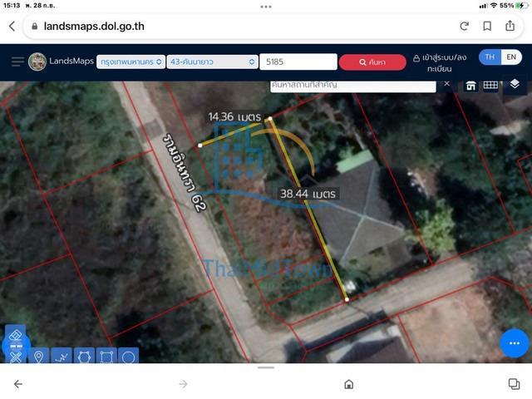Close the place search box
Image resolution: width=532 pixels, height=399 pixels.
pyautogui.click(x=446, y=84)
